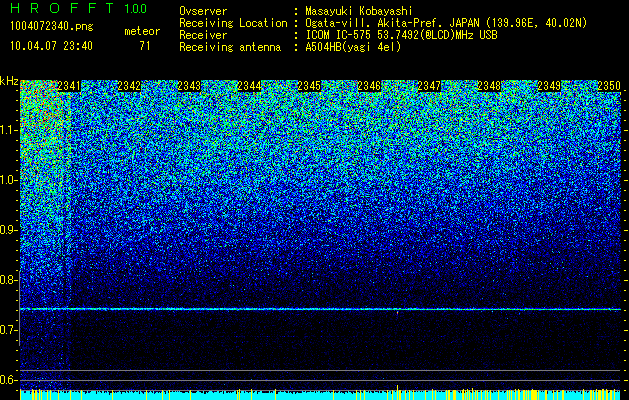Click antenna A504HB(yagi 4el) text
This screenshot has height=400, width=629.
pos(353,47)
